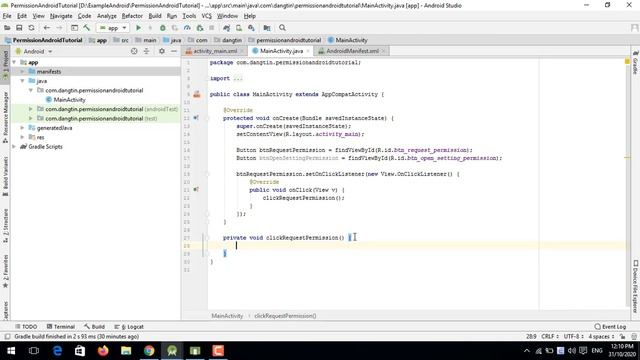640x360 pixels.
Task: Click the Debug app bug icon
Action: pyautogui.click(x=162, y=28)
